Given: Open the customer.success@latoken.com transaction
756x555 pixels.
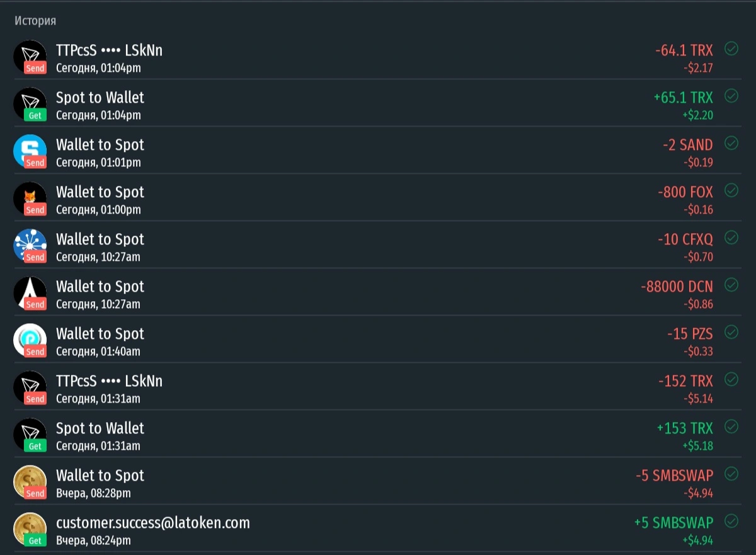Looking at the screenshot, I should [378, 529].
